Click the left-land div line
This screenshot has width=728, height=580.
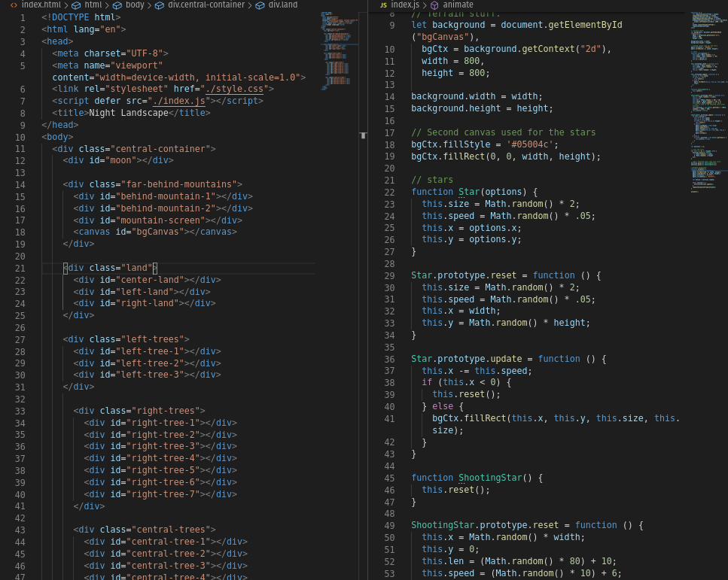point(142,292)
